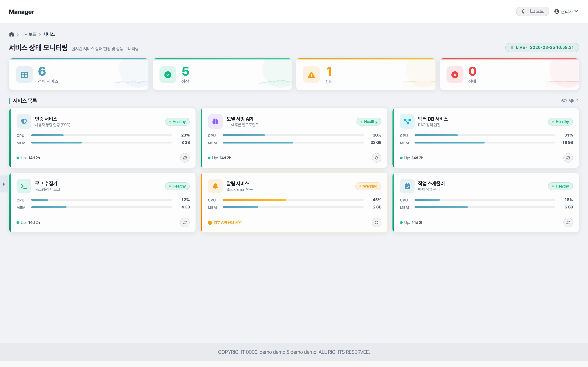Refresh the 로그 수집기 service
This screenshot has width=588, height=367.
[185, 222]
